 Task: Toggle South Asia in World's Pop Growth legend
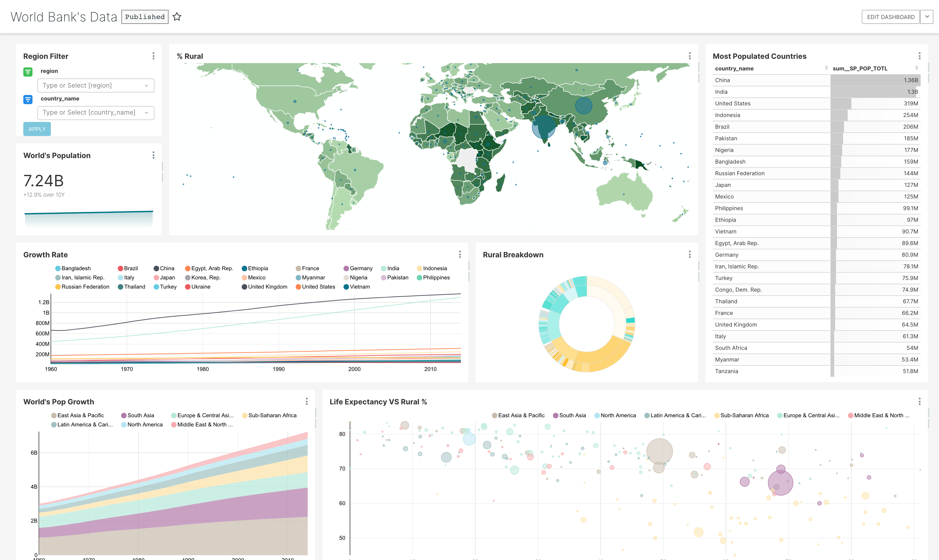click(x=140, y=415)
